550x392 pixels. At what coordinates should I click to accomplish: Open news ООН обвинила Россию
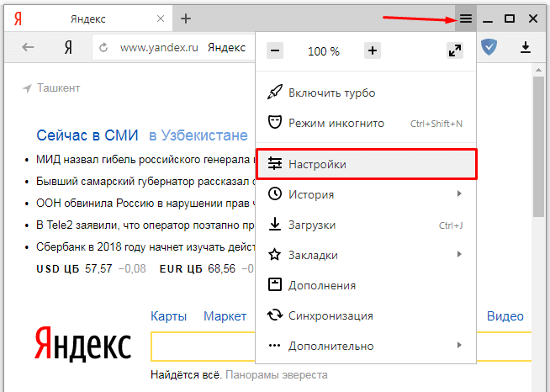(x=145, y=204)
